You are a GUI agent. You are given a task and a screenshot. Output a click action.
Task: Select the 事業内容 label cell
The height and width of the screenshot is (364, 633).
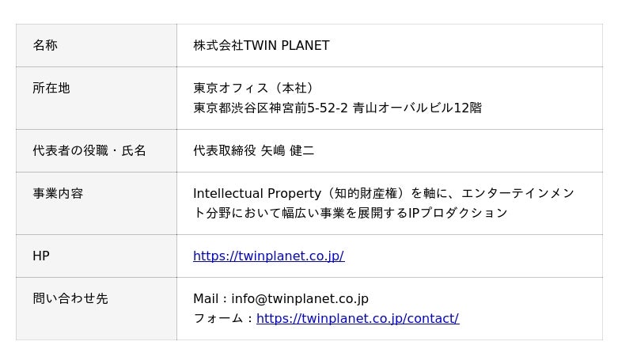[x=58, y=193]
